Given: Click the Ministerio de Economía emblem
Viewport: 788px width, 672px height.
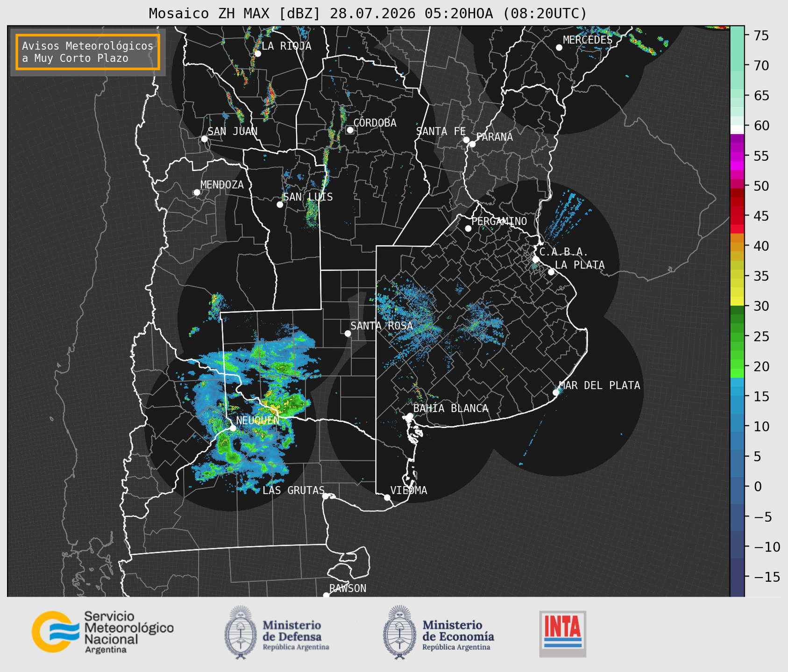Looking at the screenshot, I should (x=399, y=632).
